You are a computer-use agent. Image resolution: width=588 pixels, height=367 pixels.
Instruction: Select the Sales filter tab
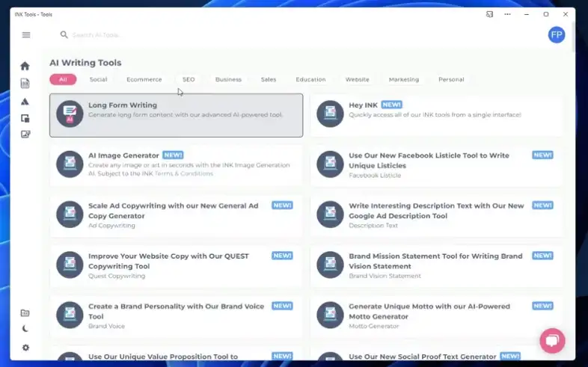tap(269, 79)
